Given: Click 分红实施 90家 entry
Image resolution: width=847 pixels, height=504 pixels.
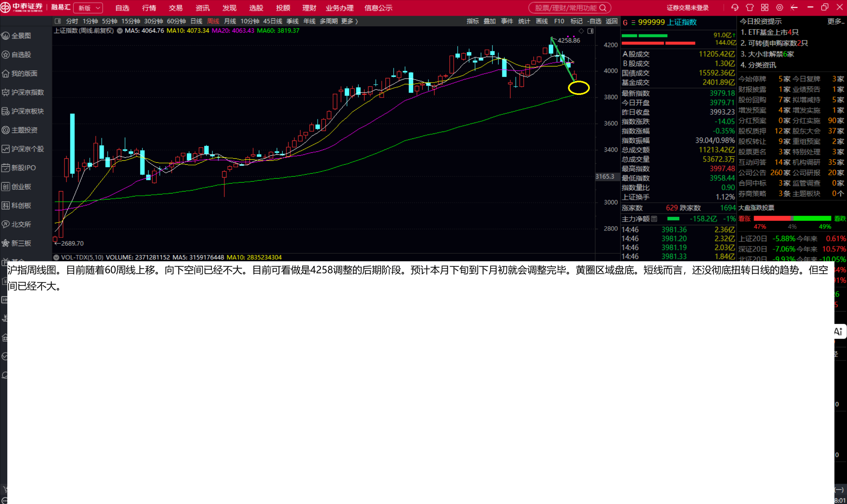Looking at the screenshot, I should point(819,121).
